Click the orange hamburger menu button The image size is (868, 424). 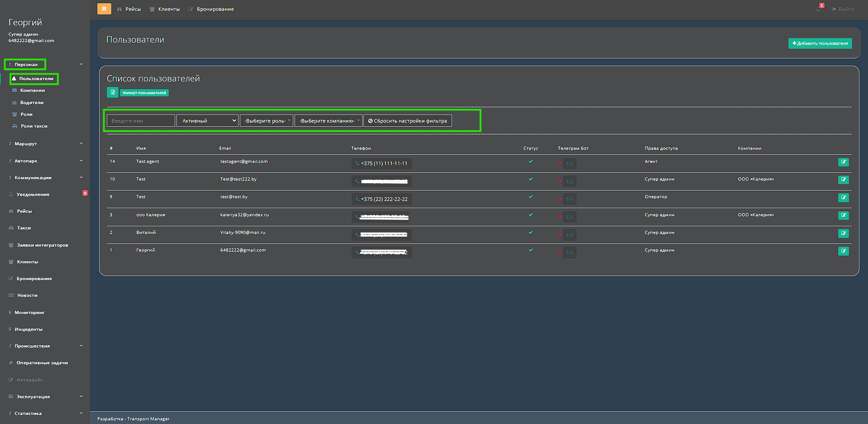point(104,9)
